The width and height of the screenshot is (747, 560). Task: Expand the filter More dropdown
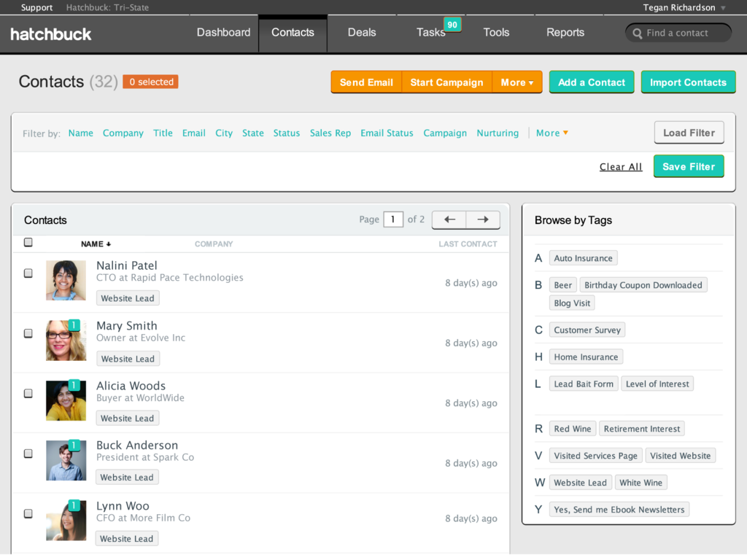tap(552, 133)
